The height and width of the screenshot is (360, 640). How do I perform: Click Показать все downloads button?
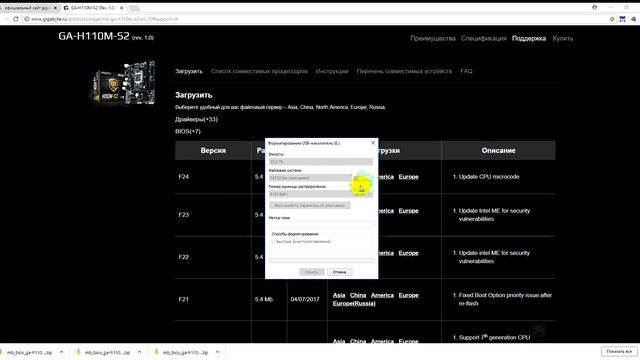click(x=619, y=351)
